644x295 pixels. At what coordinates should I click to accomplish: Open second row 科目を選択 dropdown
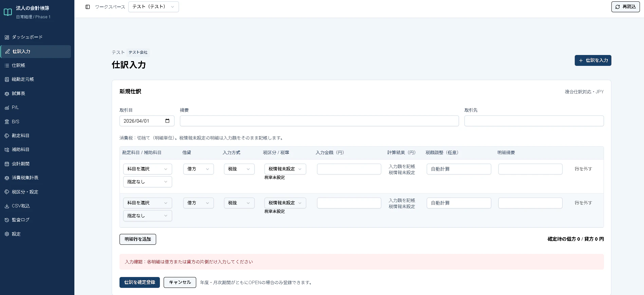point(148,203)
